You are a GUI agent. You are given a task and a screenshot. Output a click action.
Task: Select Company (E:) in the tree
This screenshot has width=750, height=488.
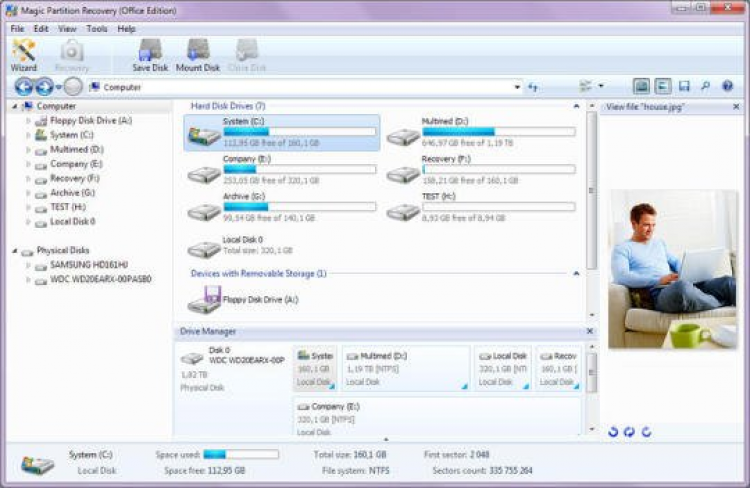(x=76, y=164)
